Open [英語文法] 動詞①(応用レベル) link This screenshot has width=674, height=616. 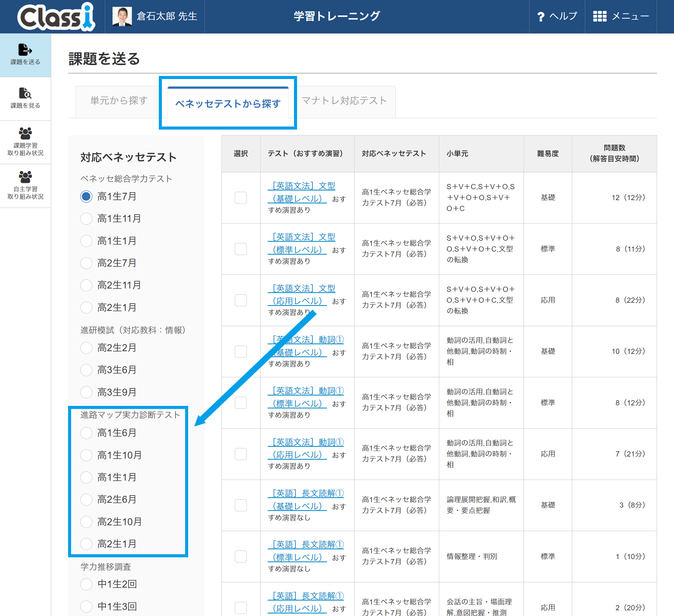(306, 448)
